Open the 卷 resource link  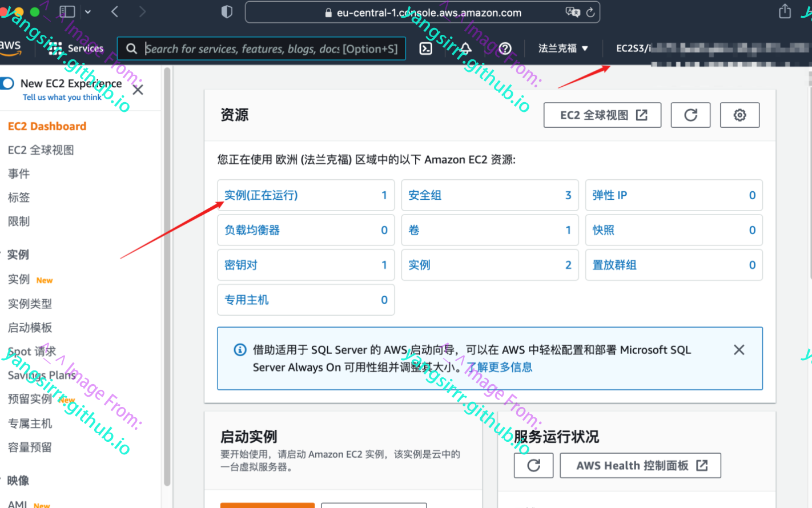tap(414, 230)
